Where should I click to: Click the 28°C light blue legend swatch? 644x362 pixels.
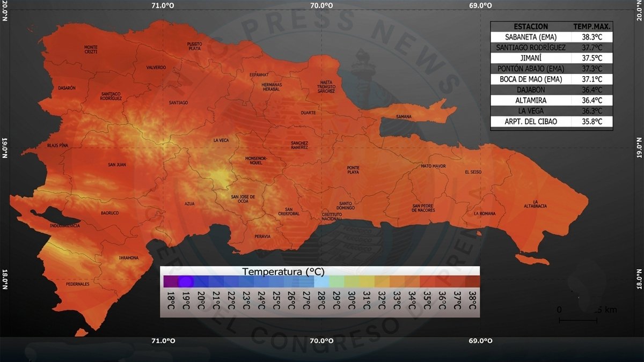[x=321, y=282]
